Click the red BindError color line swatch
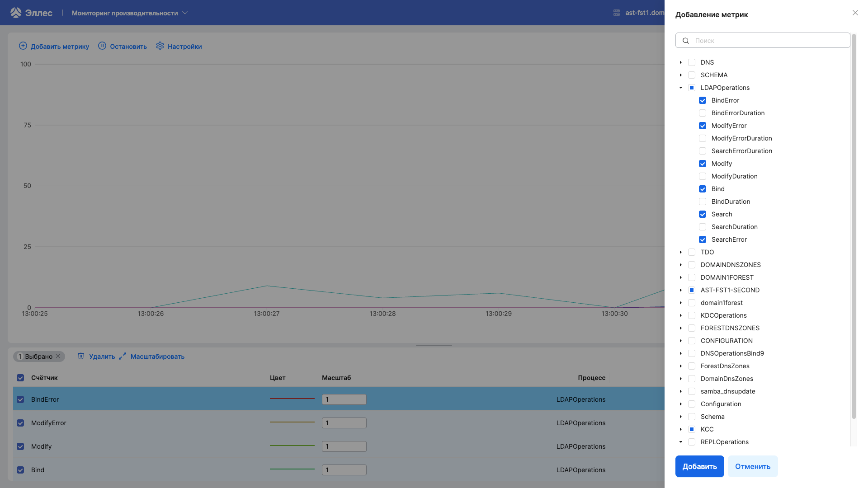Viewport: 868px width, 488px height. [292, 399]
